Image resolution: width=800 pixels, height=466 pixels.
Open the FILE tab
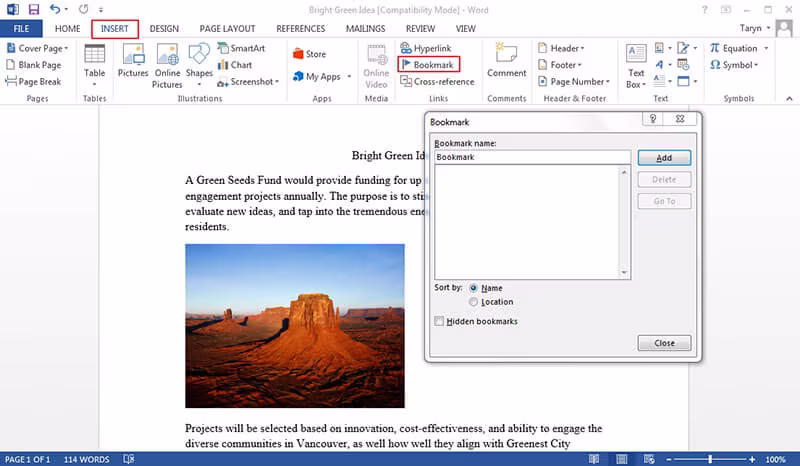pos(21,29)
